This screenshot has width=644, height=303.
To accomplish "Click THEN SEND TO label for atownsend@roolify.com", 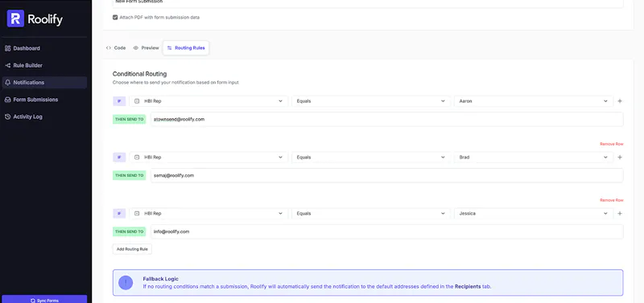I will click(130, 119).
